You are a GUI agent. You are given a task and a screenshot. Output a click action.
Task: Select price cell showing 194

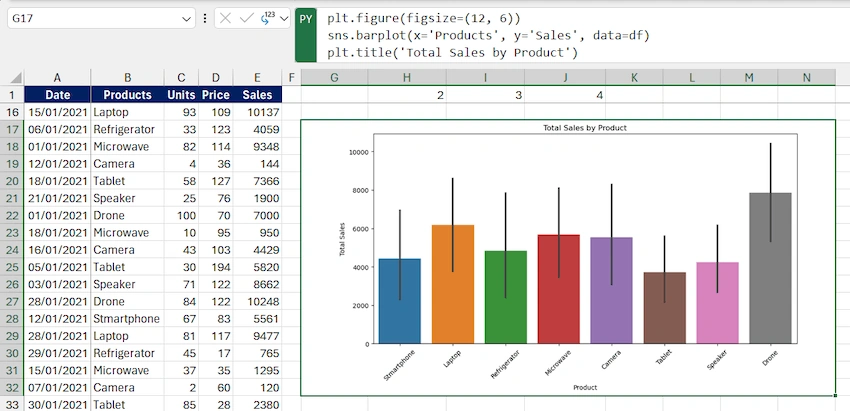pyautogui.click(x=216, y=267)
